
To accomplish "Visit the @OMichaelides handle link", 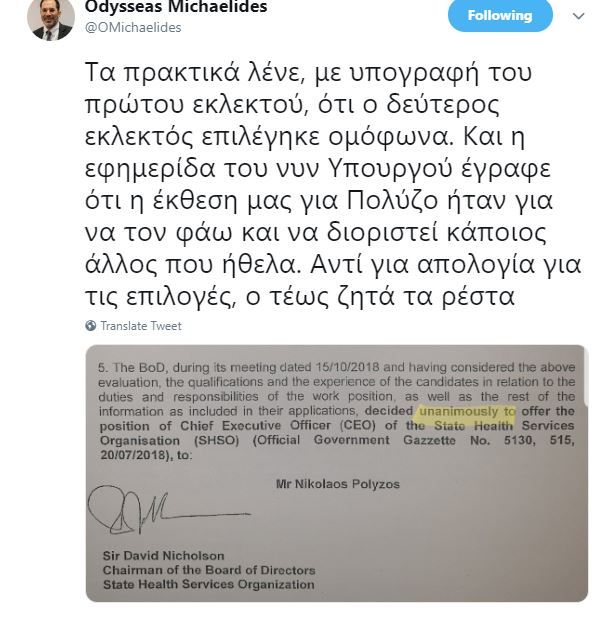I will tap(133, 28).
